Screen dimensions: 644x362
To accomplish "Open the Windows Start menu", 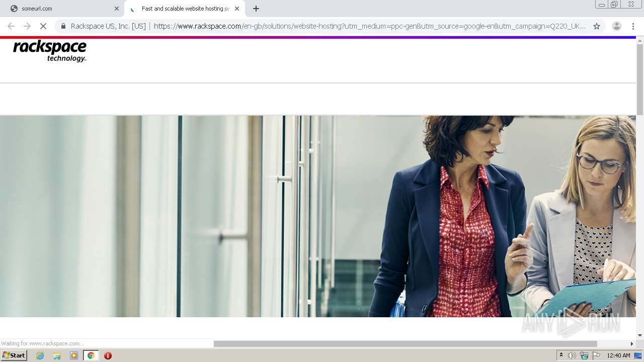I will pyautogui.click(x=14, y=355).
